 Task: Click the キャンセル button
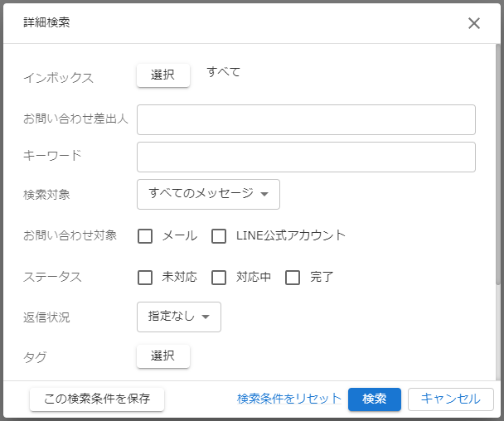(451, 399)
